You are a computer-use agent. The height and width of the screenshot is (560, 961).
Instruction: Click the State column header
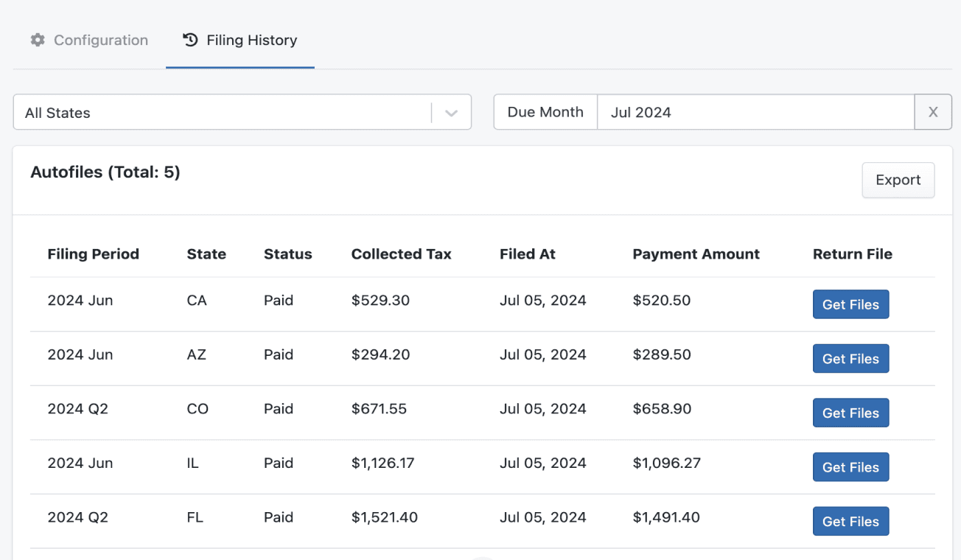206,254
